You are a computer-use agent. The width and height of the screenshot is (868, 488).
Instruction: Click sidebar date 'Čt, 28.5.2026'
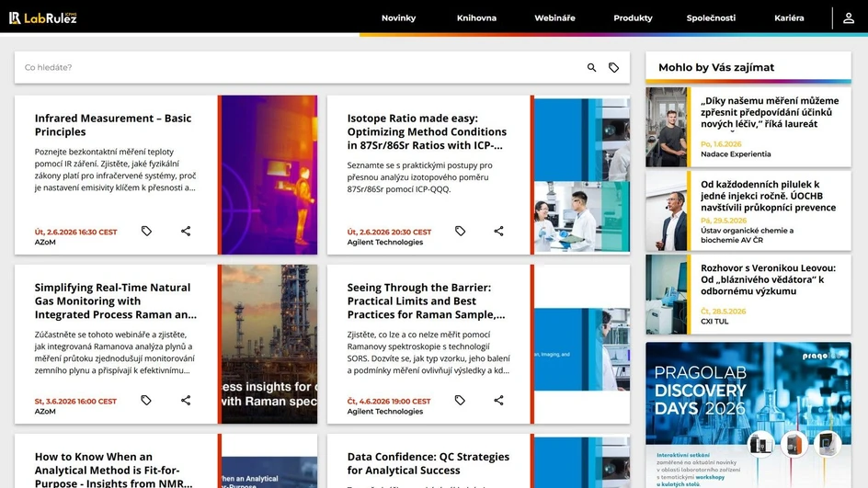723,311
